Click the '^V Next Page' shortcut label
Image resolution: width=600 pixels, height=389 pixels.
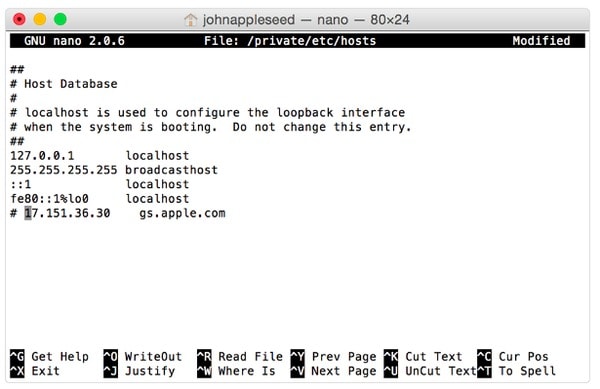(333, 371)
